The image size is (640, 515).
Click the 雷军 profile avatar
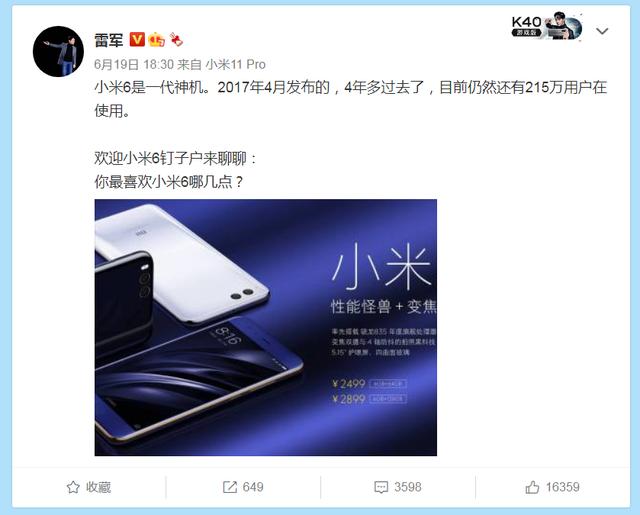click(x=58, y=51)
